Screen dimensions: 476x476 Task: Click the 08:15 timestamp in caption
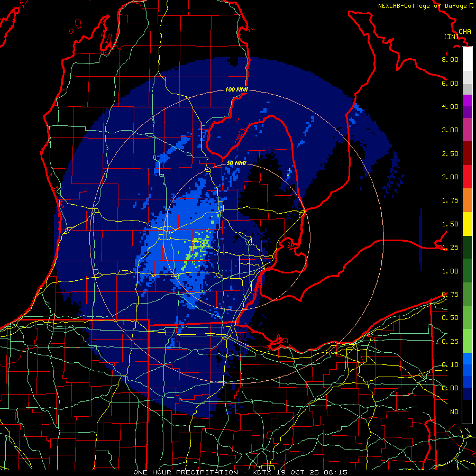click(x=335, y=472)
